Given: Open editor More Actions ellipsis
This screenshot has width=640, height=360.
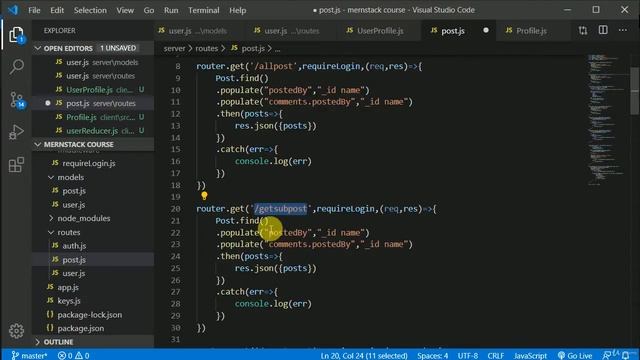Looking at the screenshot, I should click(622, 31).
